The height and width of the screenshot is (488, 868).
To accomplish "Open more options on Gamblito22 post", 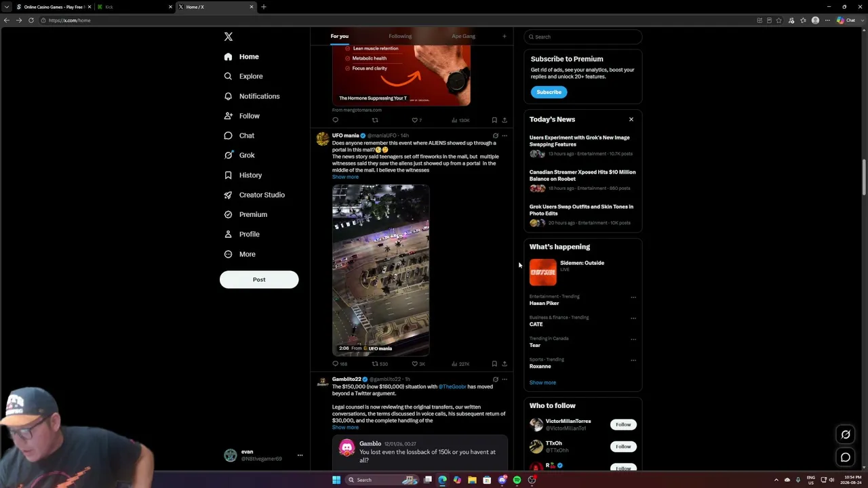I will 505,380.
